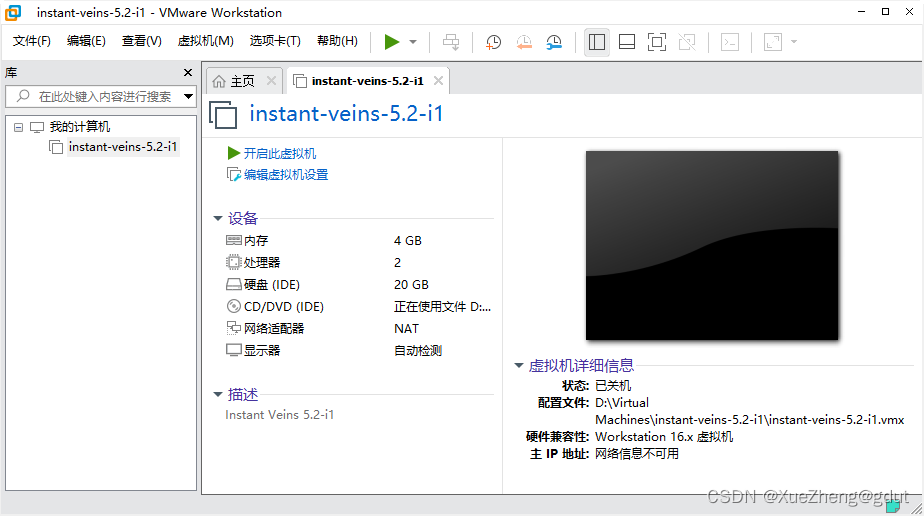Click the stretch guest display icon

[773, 42]
